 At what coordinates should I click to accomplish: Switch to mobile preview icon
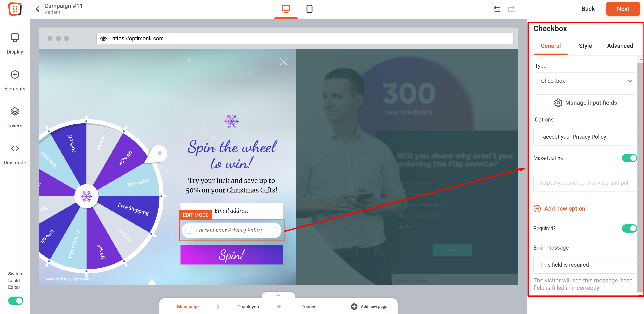coord(309,9)
